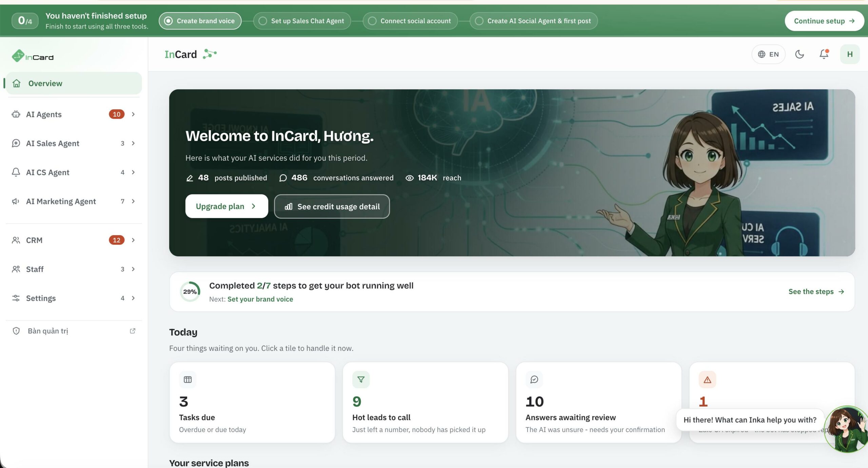This screenshot has height=468, width=868.
Task: Click the table icon on Tasks due tile
Action: (x=188, y=379)
